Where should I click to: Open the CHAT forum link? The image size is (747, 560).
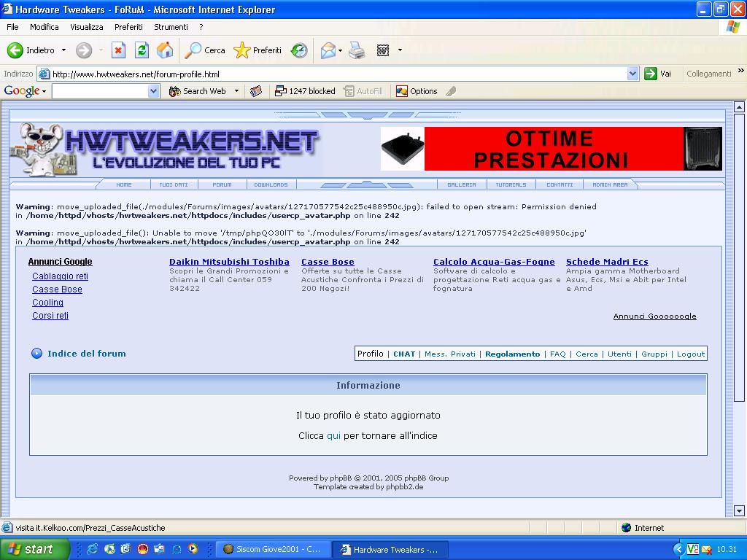(404, 354)
